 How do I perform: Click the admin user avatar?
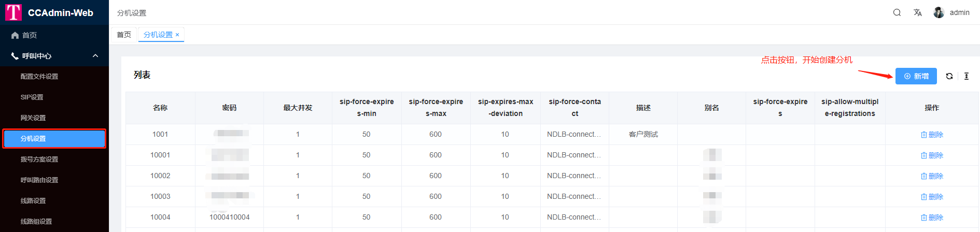pos(939,12)
